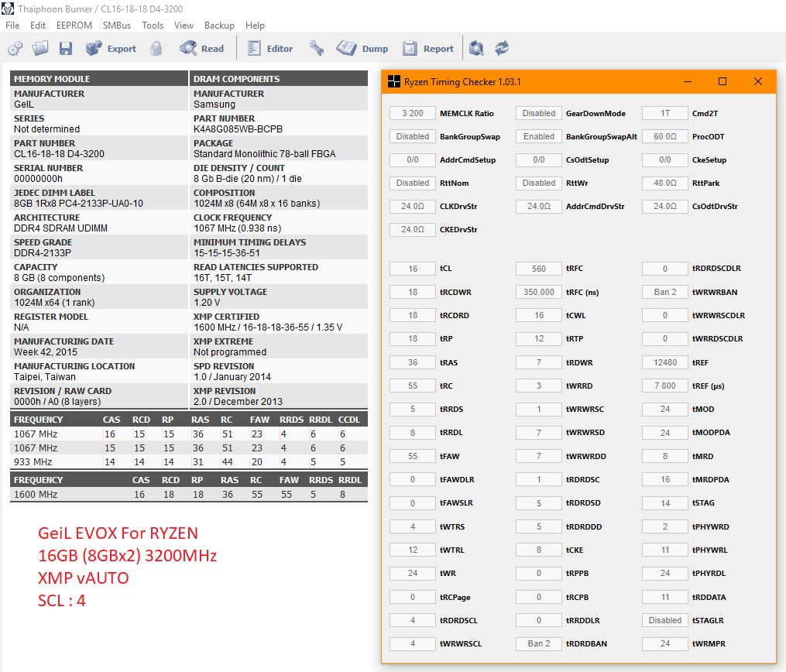The width and height of the screenshot is (786, 672).
Task: Click the refresh arrows icon
Action: [x=502, y=48]
